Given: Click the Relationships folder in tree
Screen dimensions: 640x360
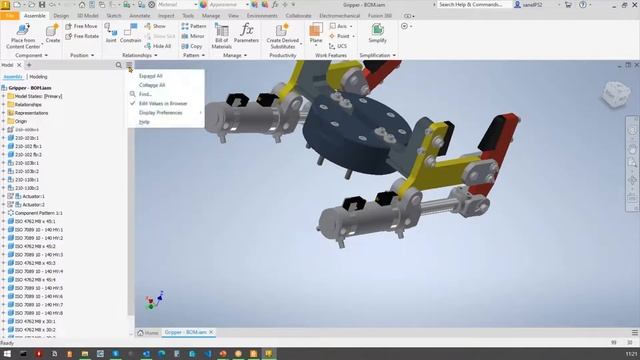Looking at the screenshot, I should [28, 104].
